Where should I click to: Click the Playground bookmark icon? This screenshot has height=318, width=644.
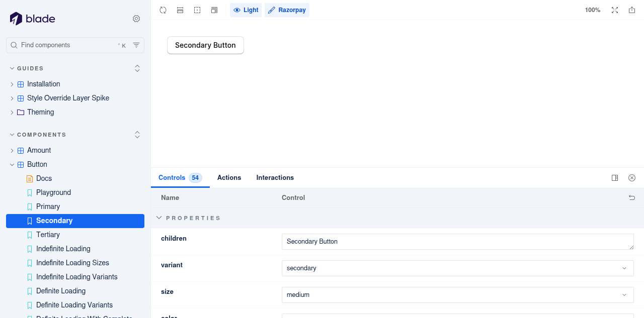[30, 193]
